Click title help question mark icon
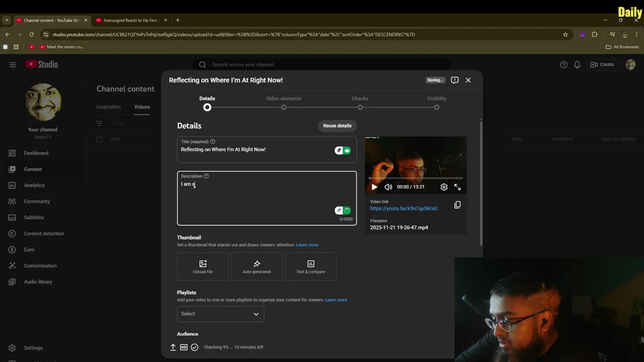The height and width of the screenshot is (362, 644). pos(212,142)
